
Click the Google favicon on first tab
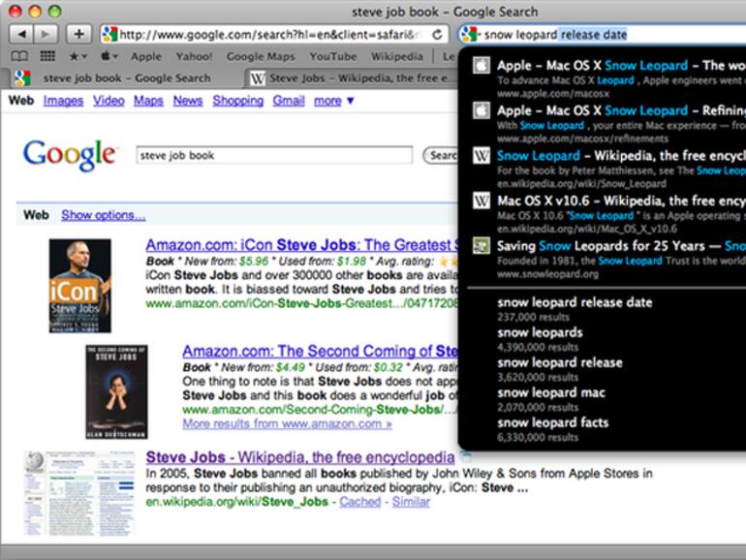click(22, 78)
